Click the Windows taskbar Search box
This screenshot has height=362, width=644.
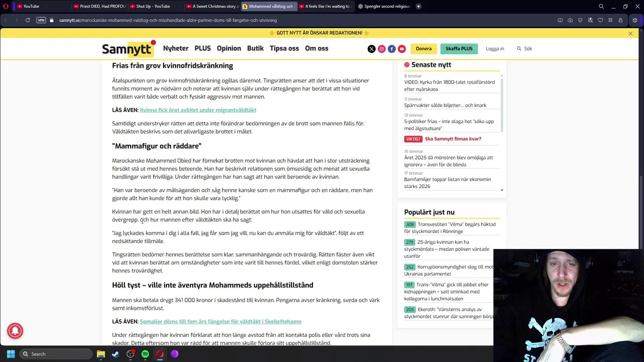[x=56, y=354]
